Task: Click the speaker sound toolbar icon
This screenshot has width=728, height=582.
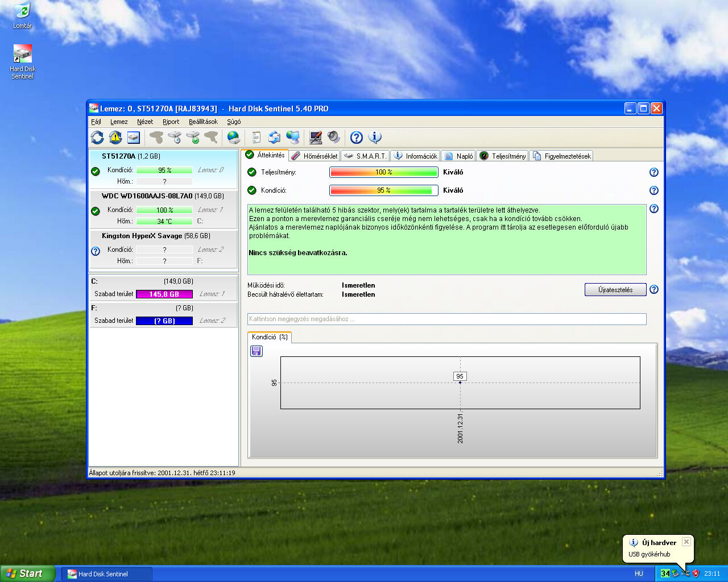Action: pyautogui.click(x=334, y=138)
